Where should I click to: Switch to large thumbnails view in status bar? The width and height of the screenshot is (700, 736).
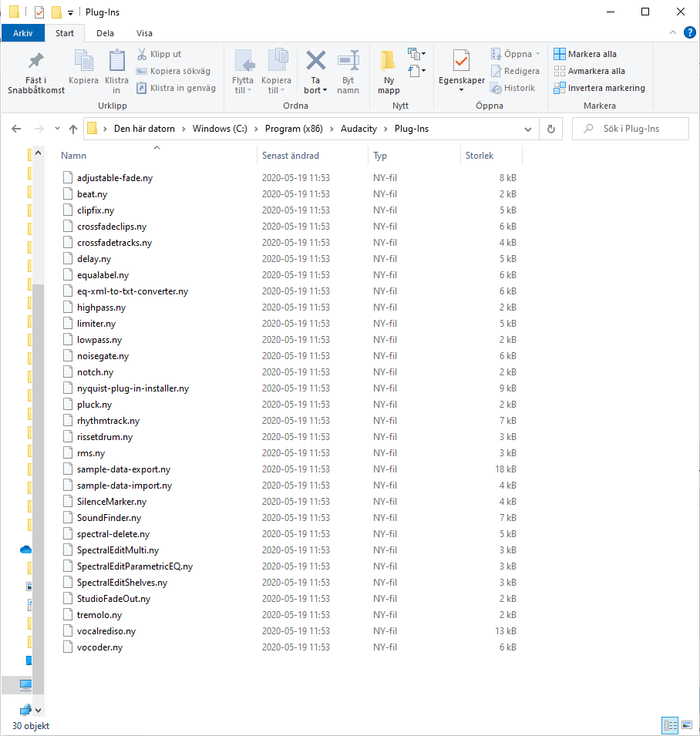[688, 725]
